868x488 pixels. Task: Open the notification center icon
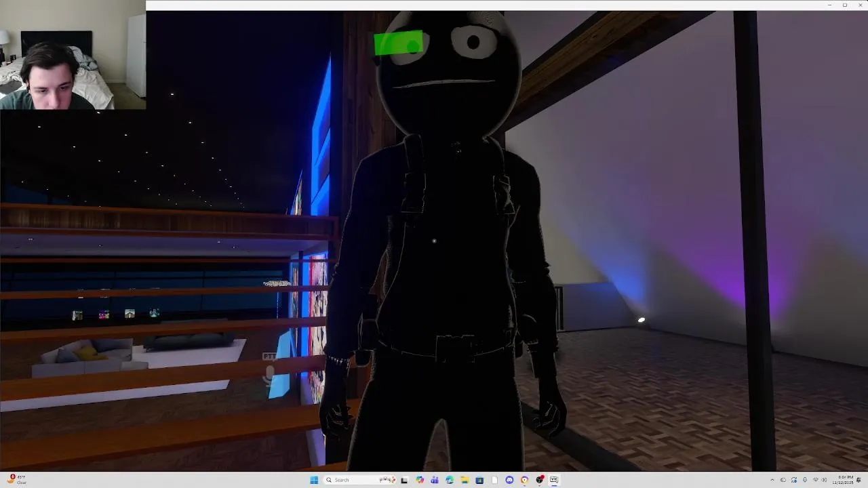click(x=859, y=480)
